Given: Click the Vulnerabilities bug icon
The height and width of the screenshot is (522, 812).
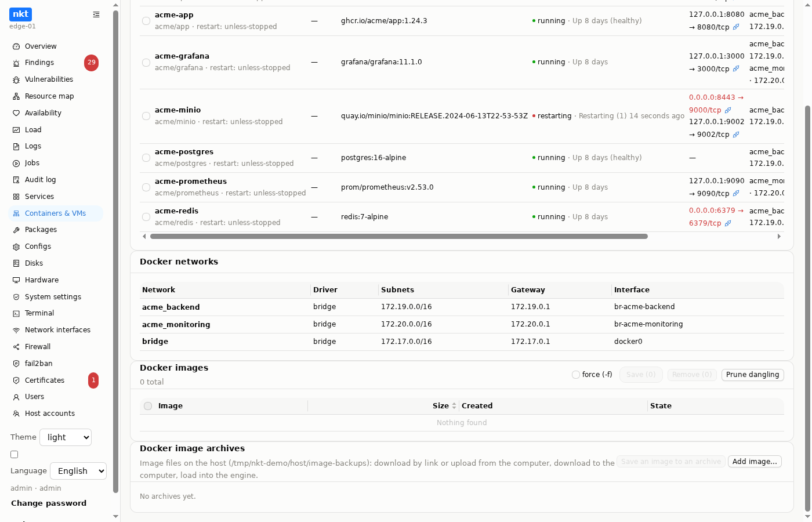Looking at the screenshot, I should tap(16, 79).
